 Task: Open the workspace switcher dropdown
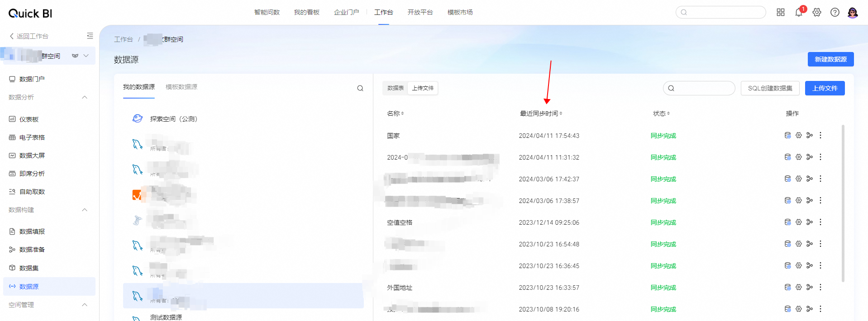(86, 56)
